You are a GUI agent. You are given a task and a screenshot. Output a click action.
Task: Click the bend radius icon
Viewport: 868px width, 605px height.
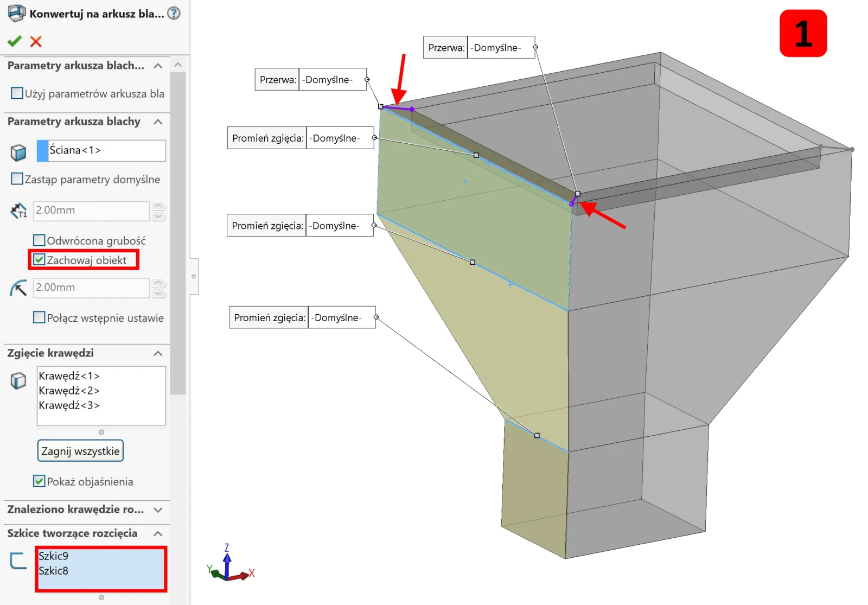(18, 288)
